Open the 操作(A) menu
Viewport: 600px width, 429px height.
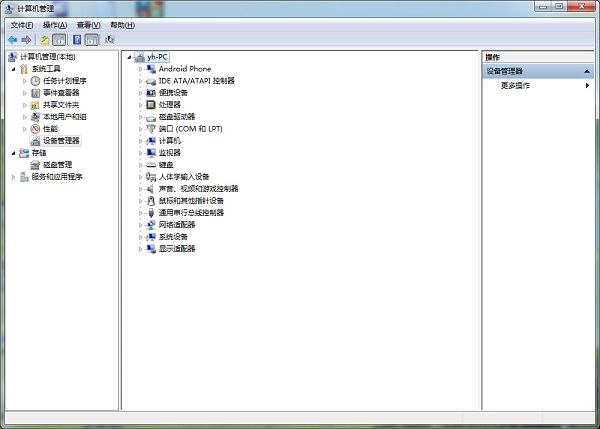click(55, 24)
